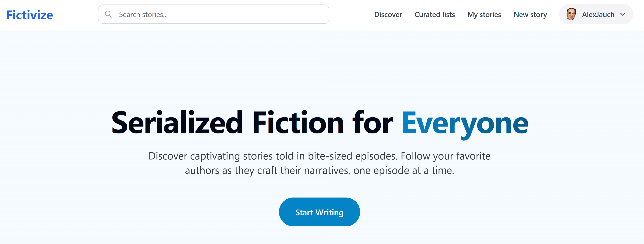Click the word "Serialized" in the headline
The height and width of the screenshot is (244, 644).
coord(177,123)
